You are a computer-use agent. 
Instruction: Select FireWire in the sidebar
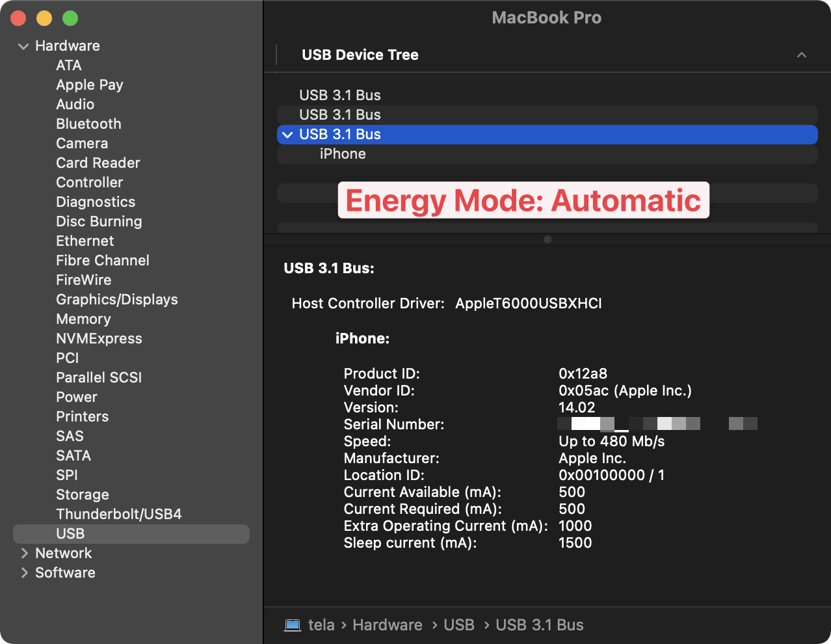click(83, 280)
